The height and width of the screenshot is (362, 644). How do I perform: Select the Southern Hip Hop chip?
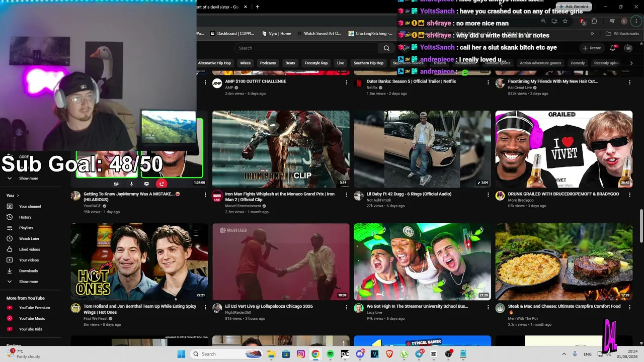(368, 63)
